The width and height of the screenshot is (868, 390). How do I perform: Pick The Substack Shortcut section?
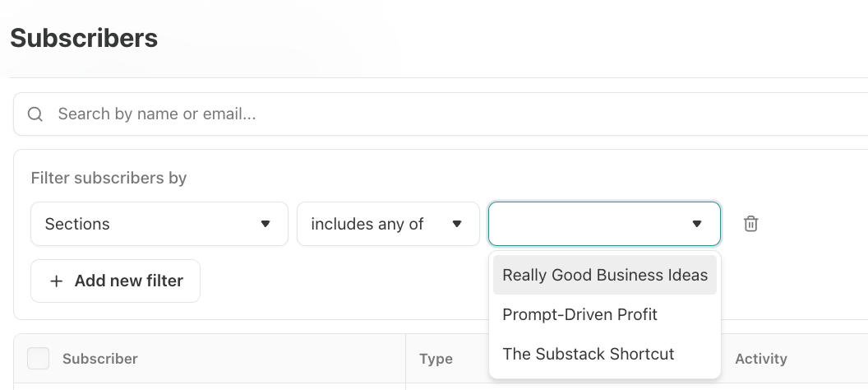tap(588, 355)
